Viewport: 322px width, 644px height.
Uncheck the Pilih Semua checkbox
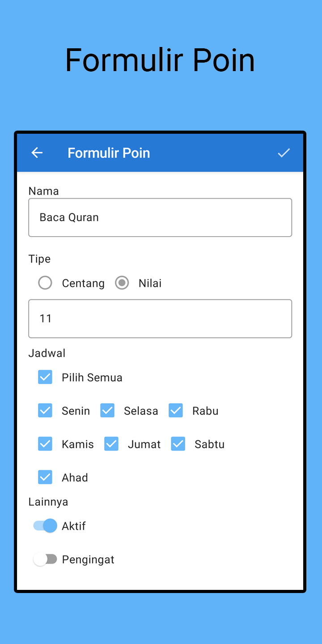tap(45, 377)
